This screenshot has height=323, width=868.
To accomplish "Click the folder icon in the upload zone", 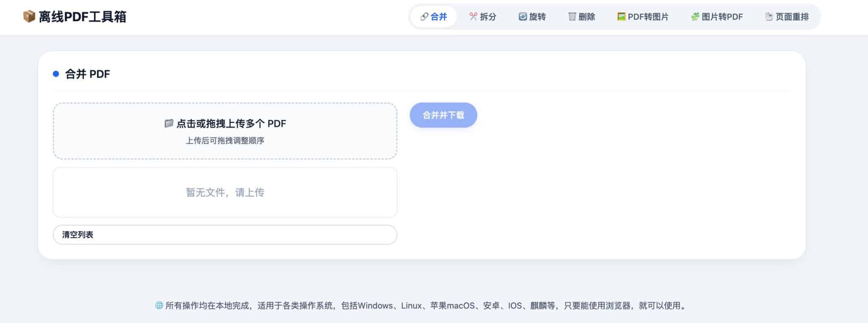I will pyautogui.click(x=169, y=124).
